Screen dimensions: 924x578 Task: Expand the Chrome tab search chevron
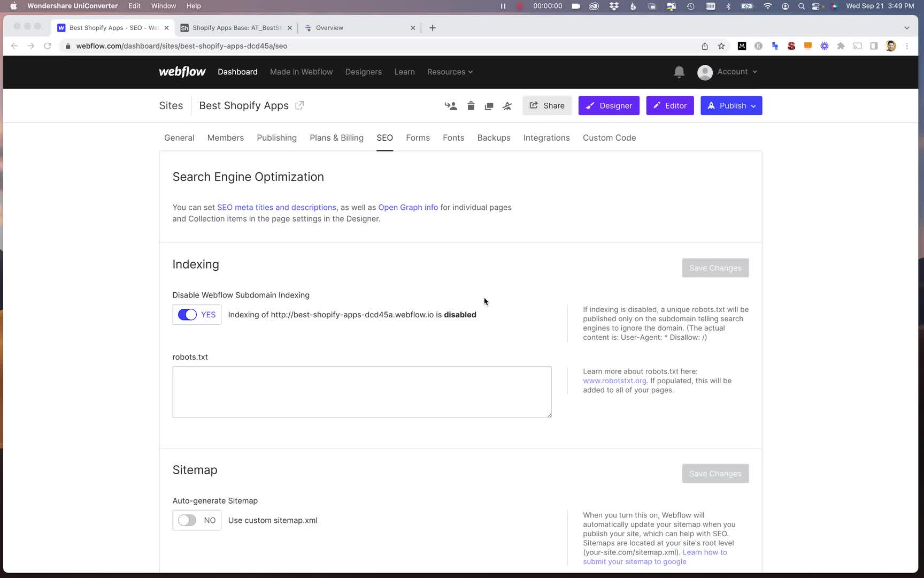(907, 28)
